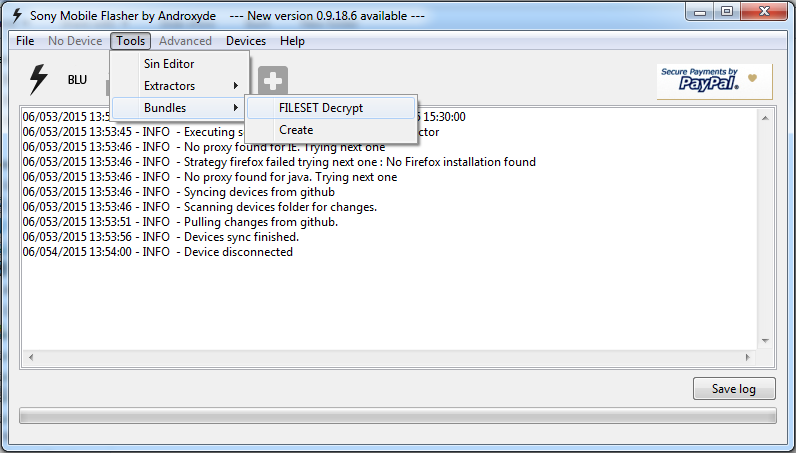Click the lightning bolt Flash device icon
Viewport: 796px width, 453px height.
tap(39, 79)
